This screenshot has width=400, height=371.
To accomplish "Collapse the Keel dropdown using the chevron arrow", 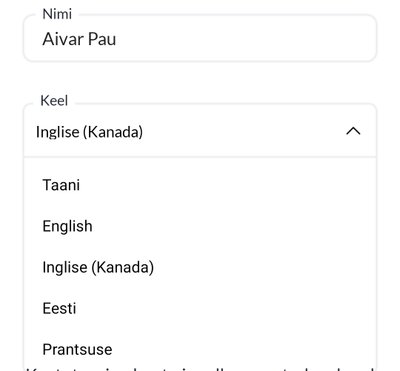I will point(353,131).
